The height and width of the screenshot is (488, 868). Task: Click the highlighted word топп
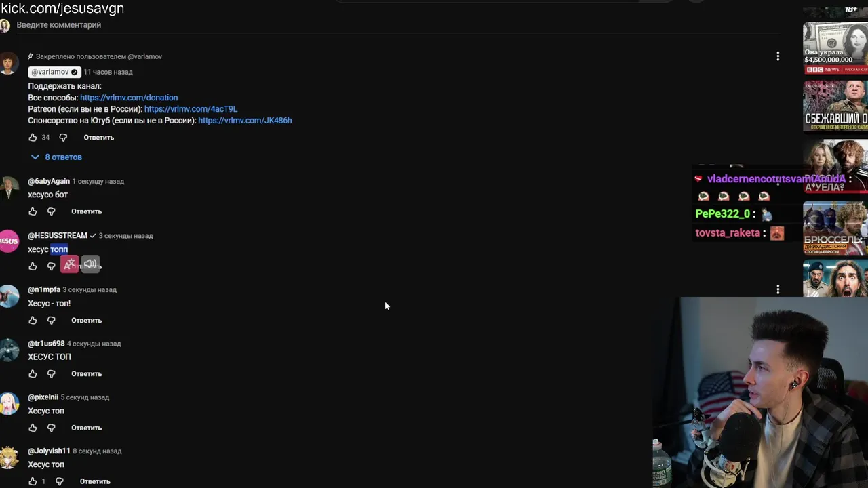(x=59, y=249)
